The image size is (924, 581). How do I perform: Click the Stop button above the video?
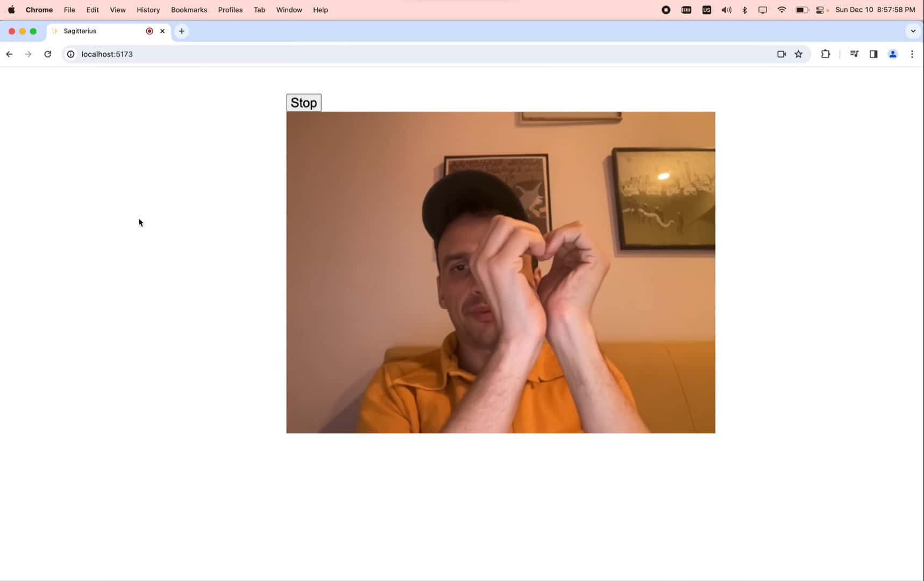pos(303,102)
